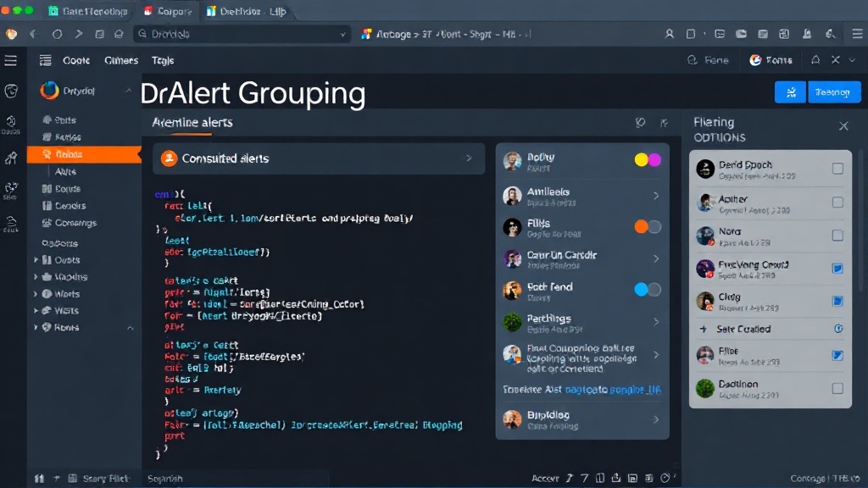Click the Drydol logo icon in sidebar
This screenshot has height=488, width=868.
tap(49, 91)
